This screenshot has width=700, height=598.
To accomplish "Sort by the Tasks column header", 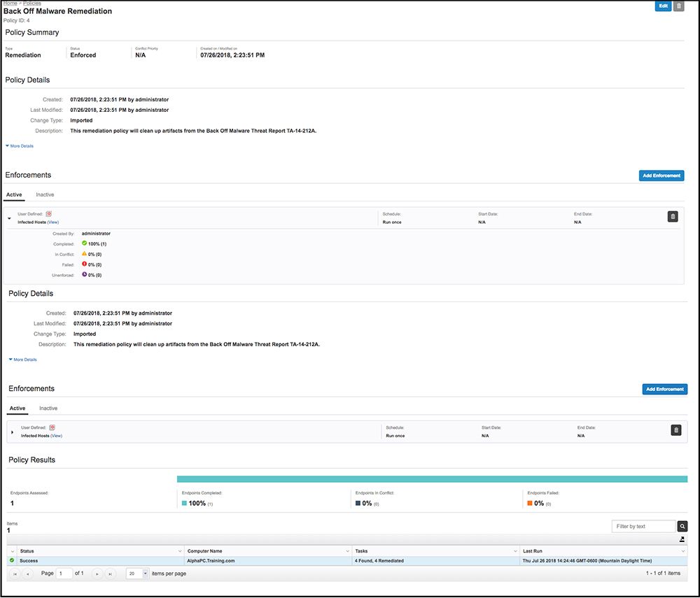I will pos(361,552).
